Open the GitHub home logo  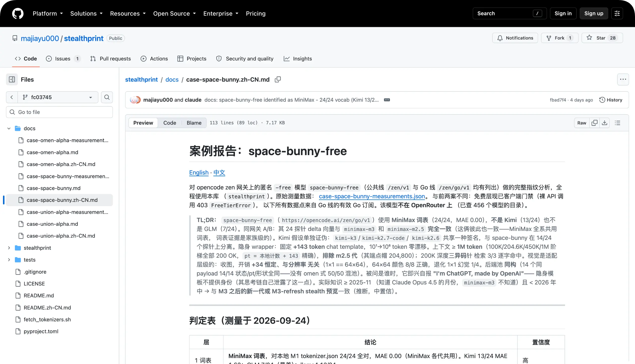point(18,13)
